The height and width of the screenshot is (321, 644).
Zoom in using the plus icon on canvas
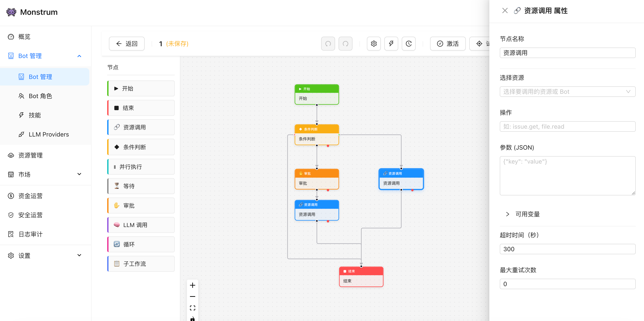coord(192,285)
